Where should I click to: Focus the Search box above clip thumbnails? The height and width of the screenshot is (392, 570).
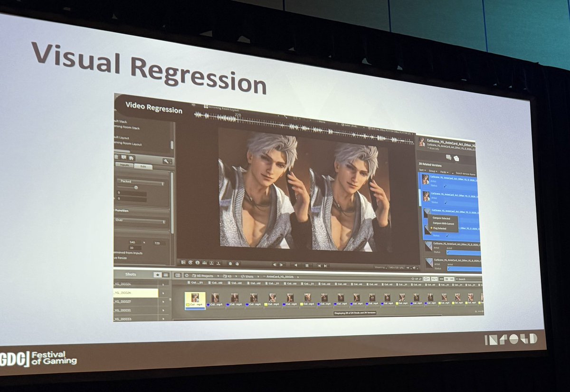click(469, 279)
